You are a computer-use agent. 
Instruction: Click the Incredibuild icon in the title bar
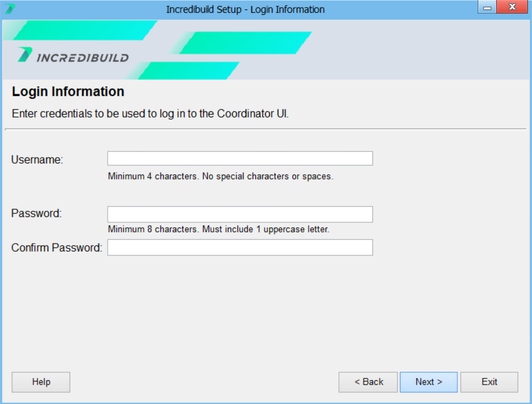coord(10,9)
